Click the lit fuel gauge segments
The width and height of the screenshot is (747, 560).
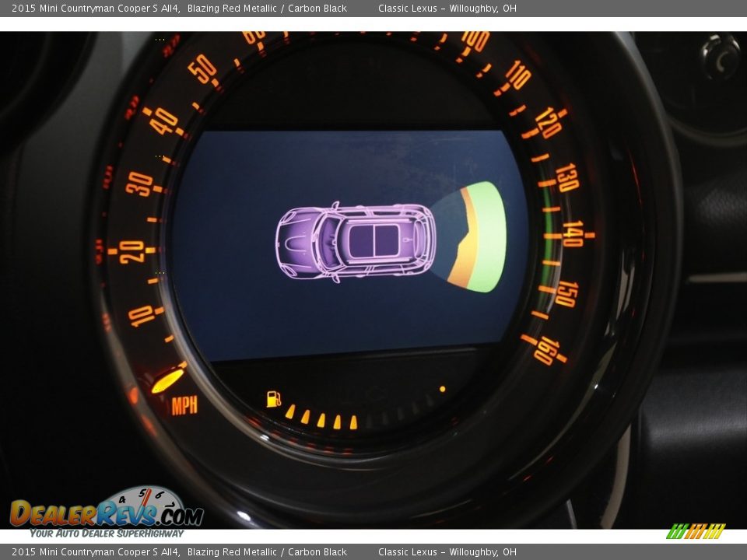pos(321,418)
